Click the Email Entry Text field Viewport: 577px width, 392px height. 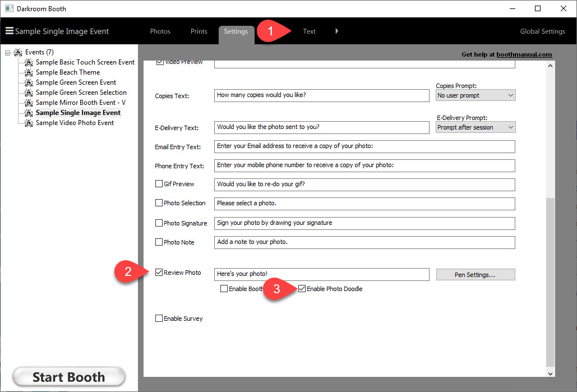364,146
